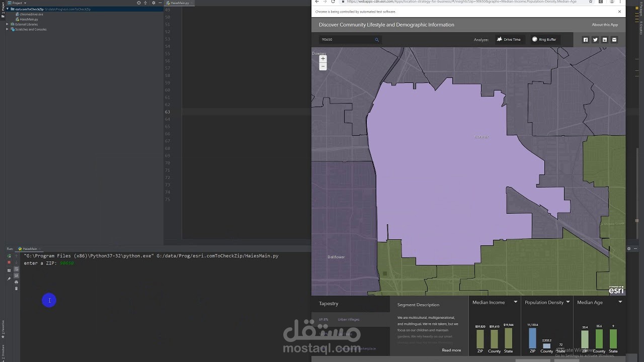Open the Project side tool tab

click(2, 10)
